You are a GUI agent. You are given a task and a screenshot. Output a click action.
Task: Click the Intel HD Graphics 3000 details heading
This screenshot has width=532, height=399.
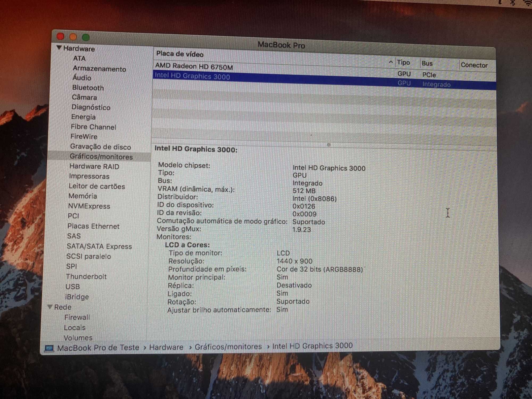point(196,149)
